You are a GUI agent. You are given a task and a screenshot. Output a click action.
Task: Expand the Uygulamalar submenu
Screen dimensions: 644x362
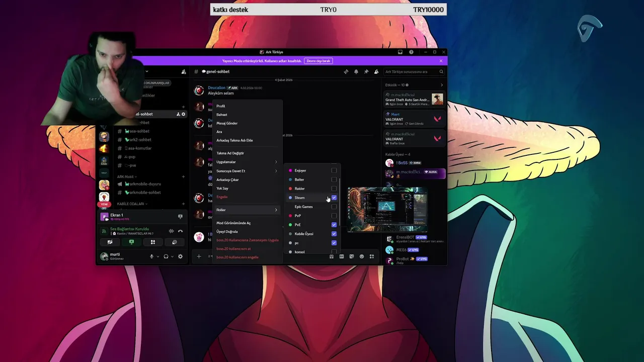tap(247, 162)
